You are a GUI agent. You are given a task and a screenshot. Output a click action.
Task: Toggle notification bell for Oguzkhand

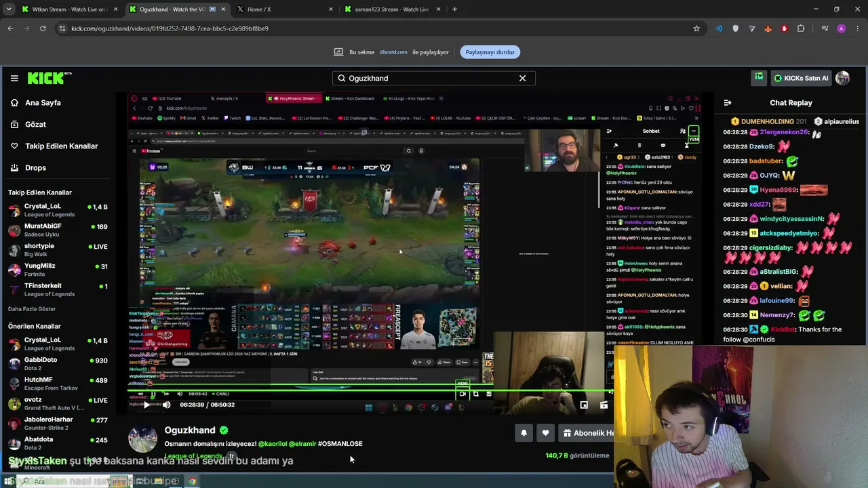click(524, 433)
